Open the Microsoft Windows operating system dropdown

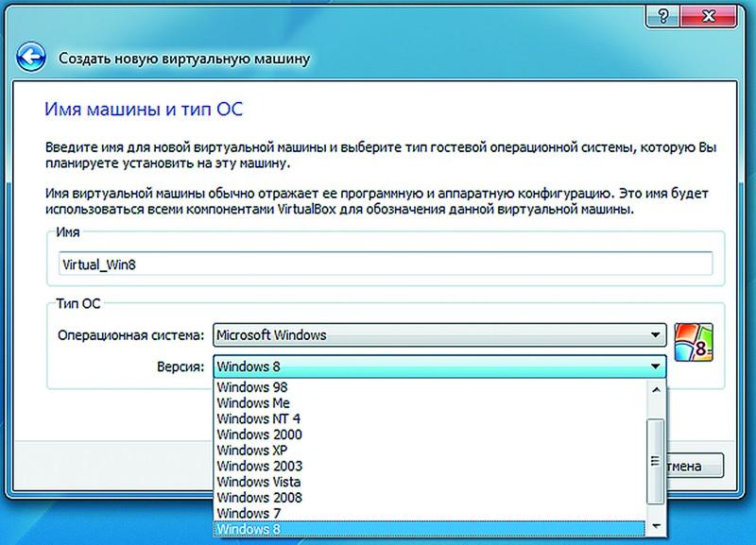pyautogui.click(x=439, y=335)
